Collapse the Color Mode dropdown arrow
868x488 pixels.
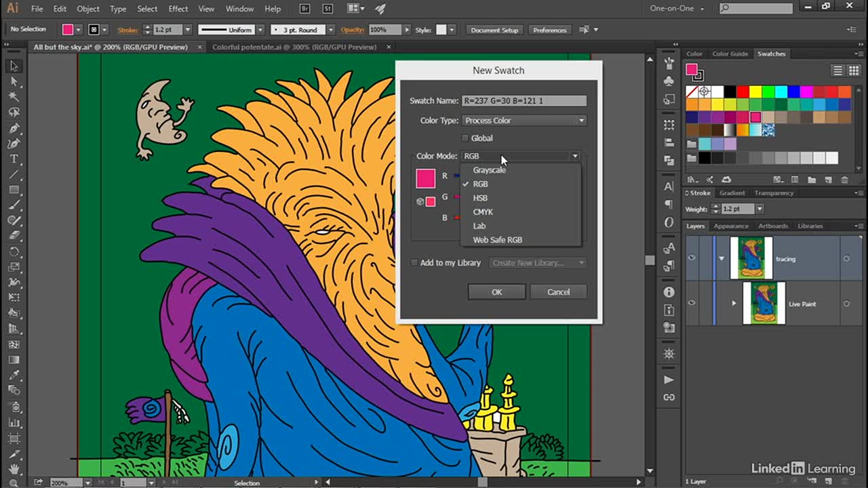point(575,156)
